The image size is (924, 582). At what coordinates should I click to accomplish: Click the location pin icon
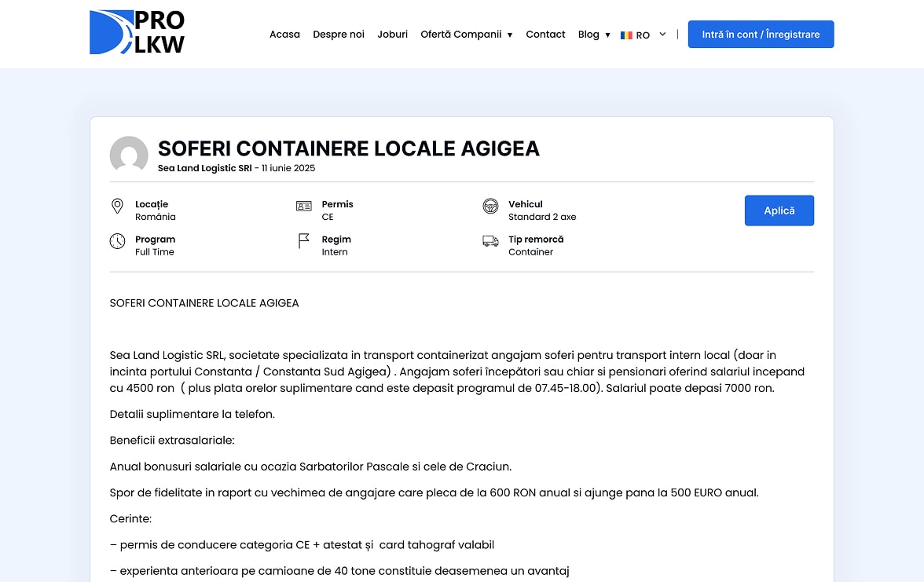click(x=117, y=207)
